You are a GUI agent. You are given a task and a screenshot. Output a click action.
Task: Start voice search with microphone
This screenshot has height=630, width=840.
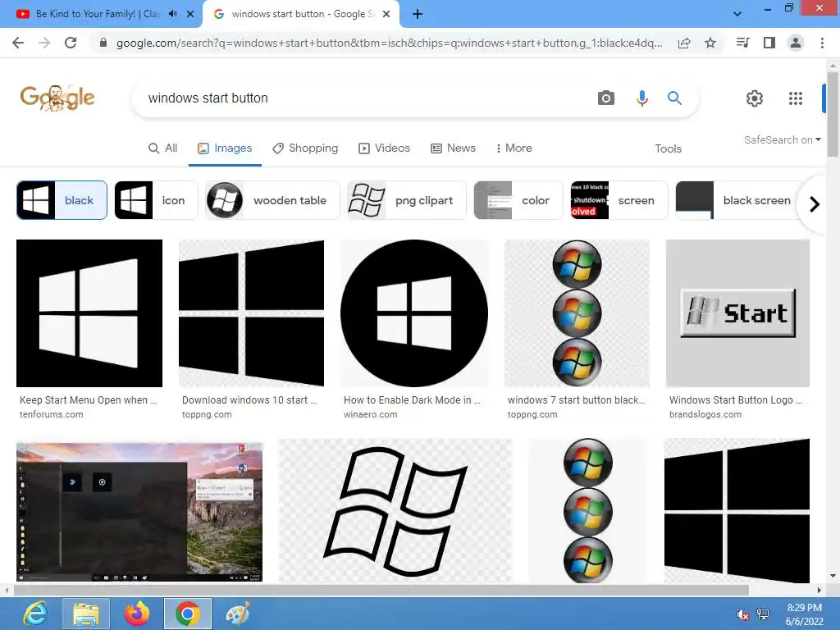click(641, 98)
